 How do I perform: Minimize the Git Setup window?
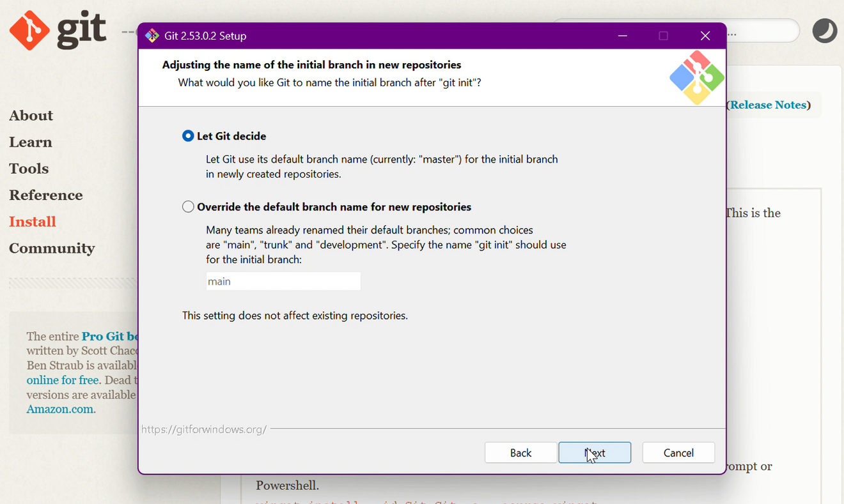tap(622, 36)
